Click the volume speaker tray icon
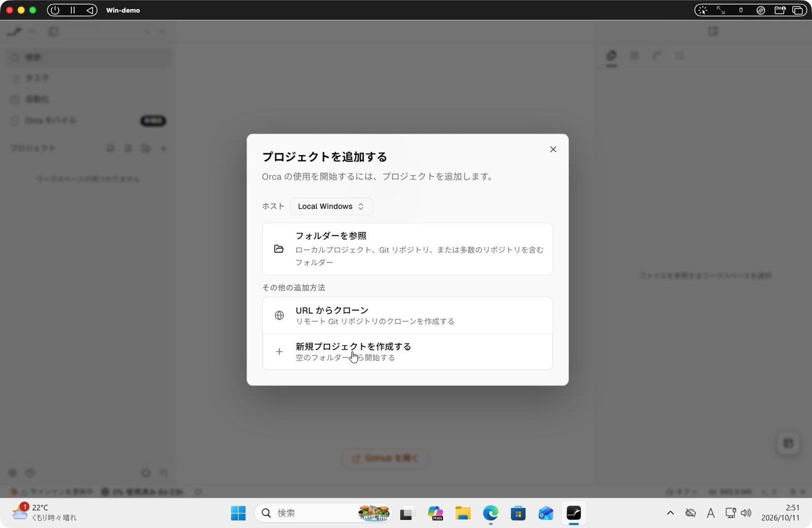 click(x=746, y=513)
